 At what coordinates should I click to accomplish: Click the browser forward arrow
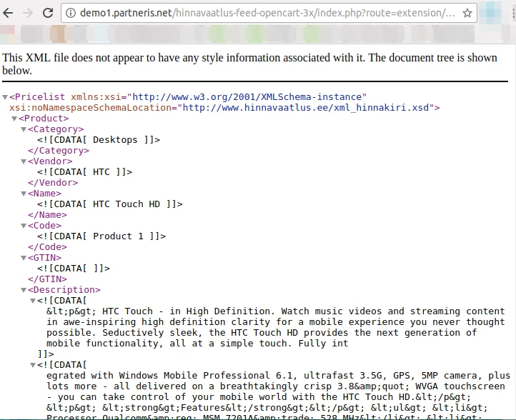[x=28, y=13]
